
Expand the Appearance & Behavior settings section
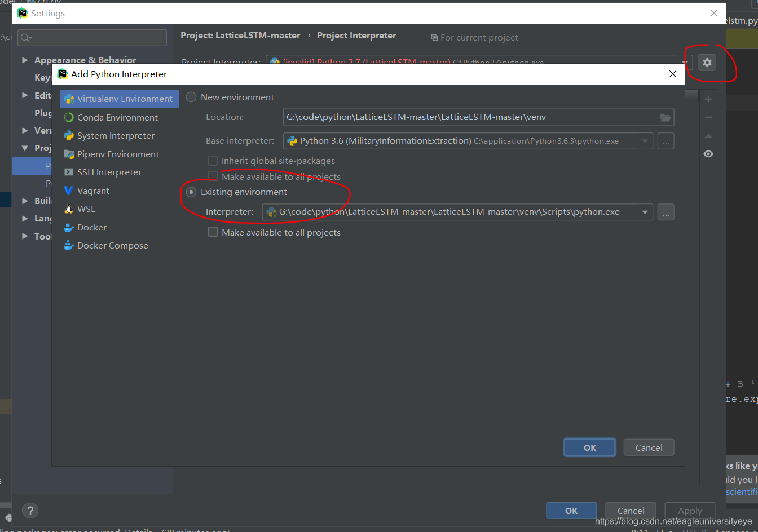tap(25, 60)
